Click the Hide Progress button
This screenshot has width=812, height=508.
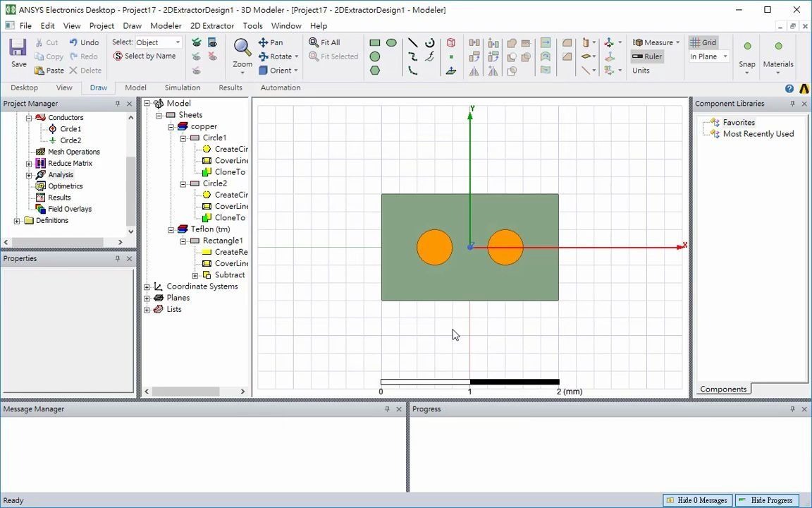click(768, 500)
